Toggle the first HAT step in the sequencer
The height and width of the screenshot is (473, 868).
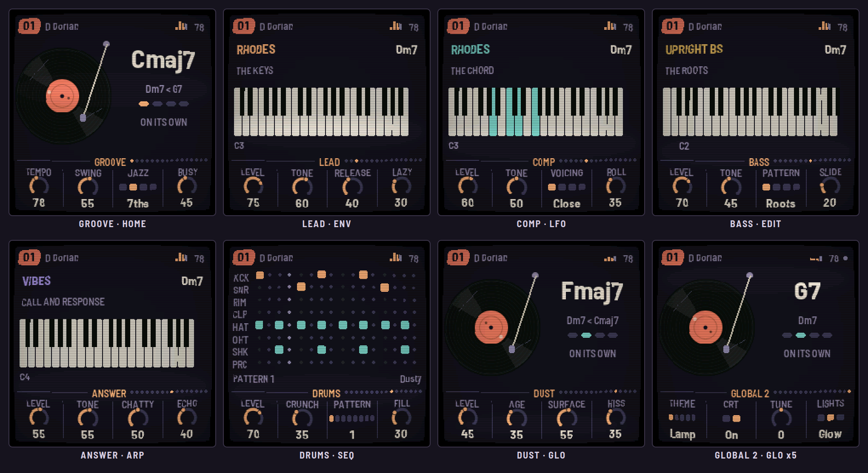click(x=259, y=325)
